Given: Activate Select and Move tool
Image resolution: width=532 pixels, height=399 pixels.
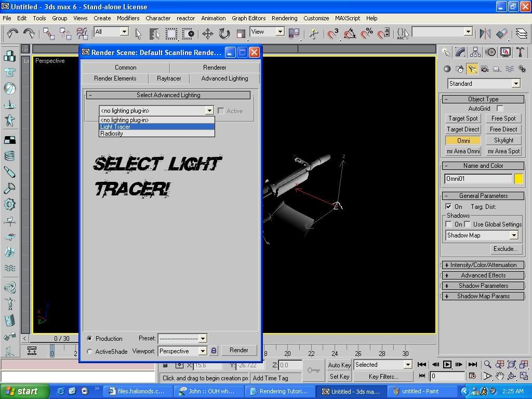Looking at the screenshot, I should (x=208, y=34).
